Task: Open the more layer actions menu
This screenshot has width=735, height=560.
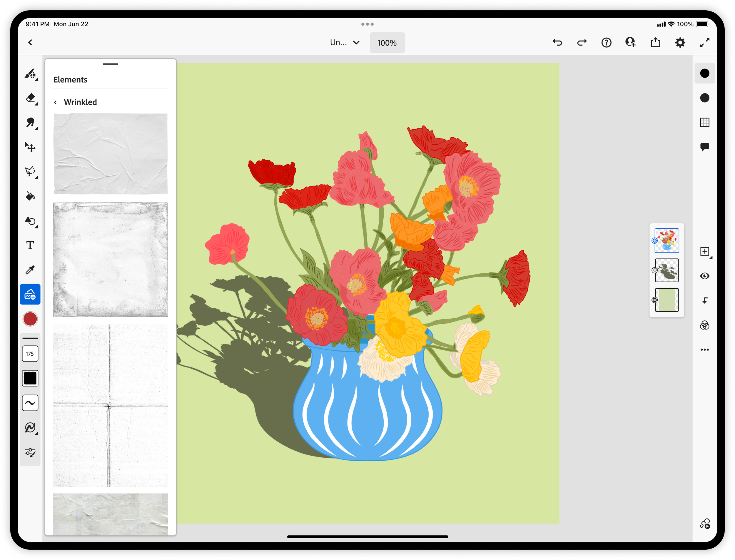Action: 704,350
